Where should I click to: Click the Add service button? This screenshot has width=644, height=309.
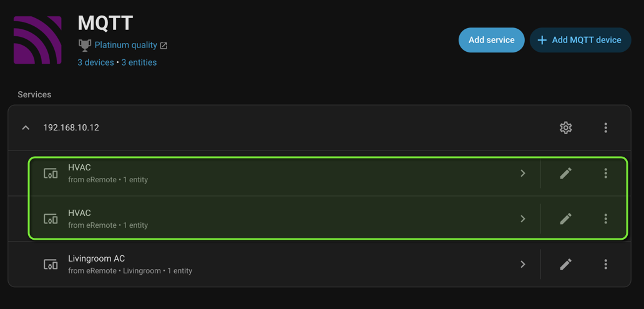491,40
